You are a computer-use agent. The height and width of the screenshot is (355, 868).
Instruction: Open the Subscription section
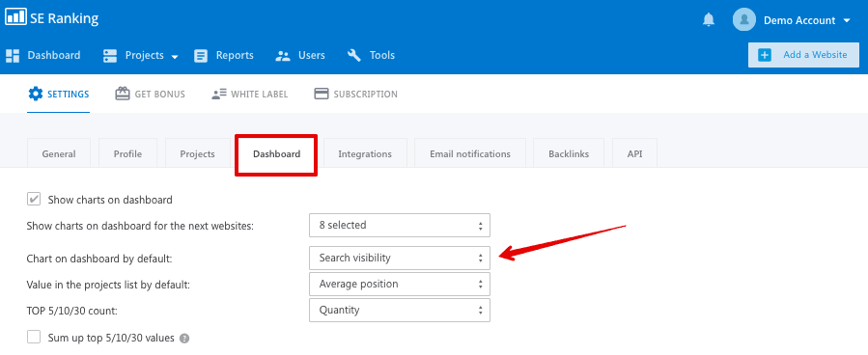click(x=355, y=94)
